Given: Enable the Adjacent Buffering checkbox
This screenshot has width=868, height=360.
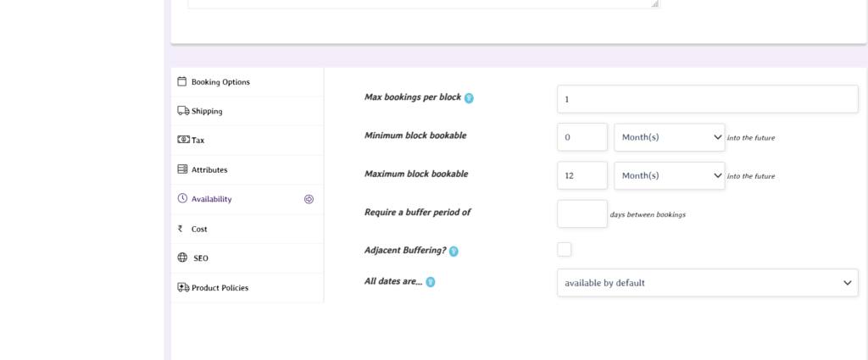Looking at the screenshot, I should pyautogui.click(x=565, y=249).
